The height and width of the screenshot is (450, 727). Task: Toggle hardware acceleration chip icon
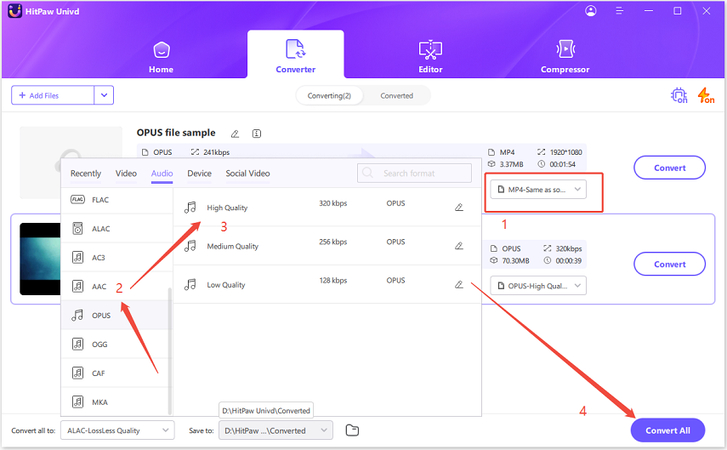[x=679, y=95]
